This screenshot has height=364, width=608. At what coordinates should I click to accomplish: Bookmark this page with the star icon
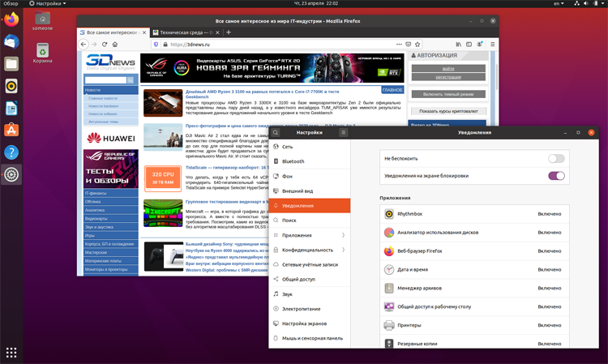(x=417, y=45)
